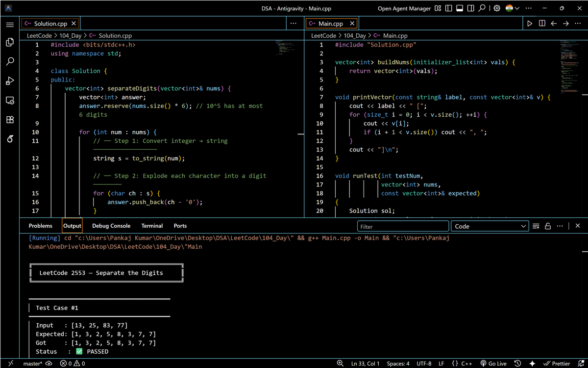Viewport: 588px width, 368px height.
Task: Open the Extensions view
Action: pyautogui.click(x=10, y=120)
